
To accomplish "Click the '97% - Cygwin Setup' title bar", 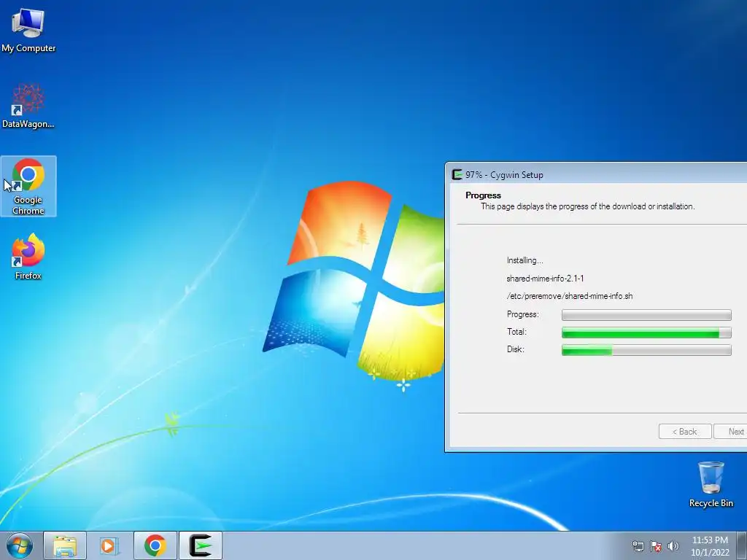I will [595, 175].
